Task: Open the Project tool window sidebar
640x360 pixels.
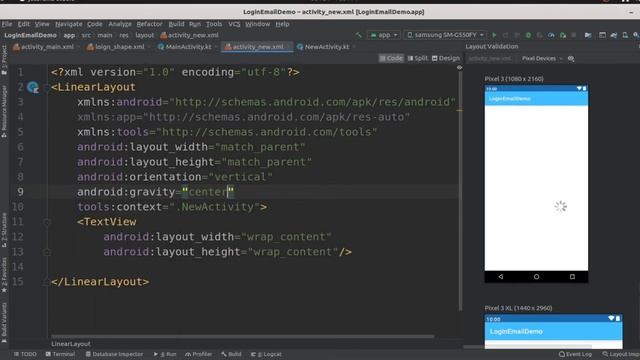Action: coord(4,60)
